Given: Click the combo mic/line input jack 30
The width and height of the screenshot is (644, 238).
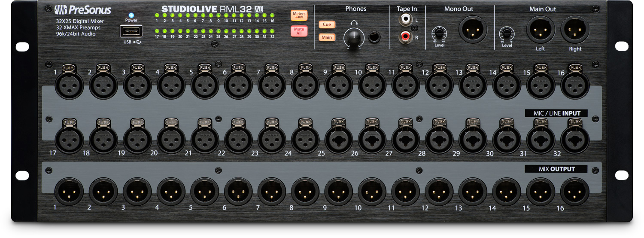Looking at the screenshot, I should tap(507, 139).
